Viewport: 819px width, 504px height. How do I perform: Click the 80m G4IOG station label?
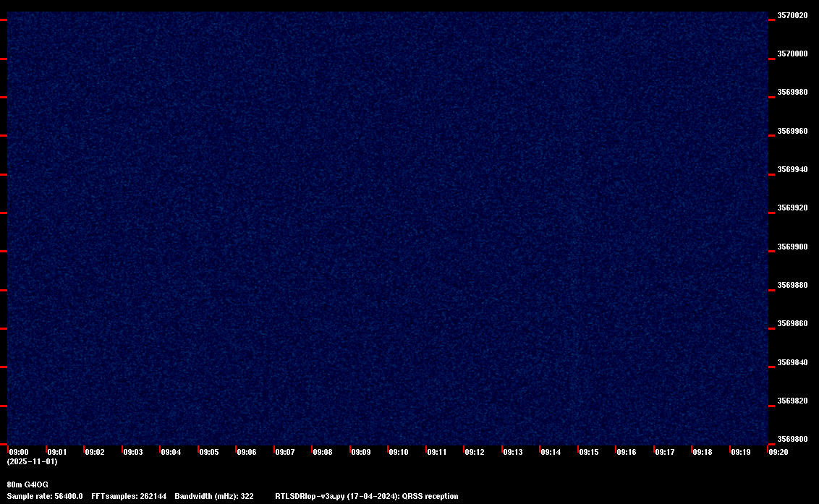click(x=27, y=484)
